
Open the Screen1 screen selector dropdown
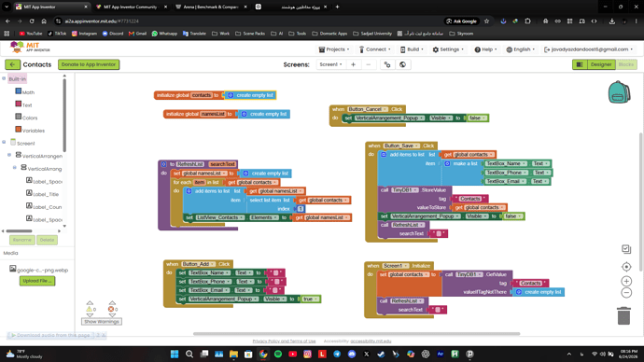(330, 64)
